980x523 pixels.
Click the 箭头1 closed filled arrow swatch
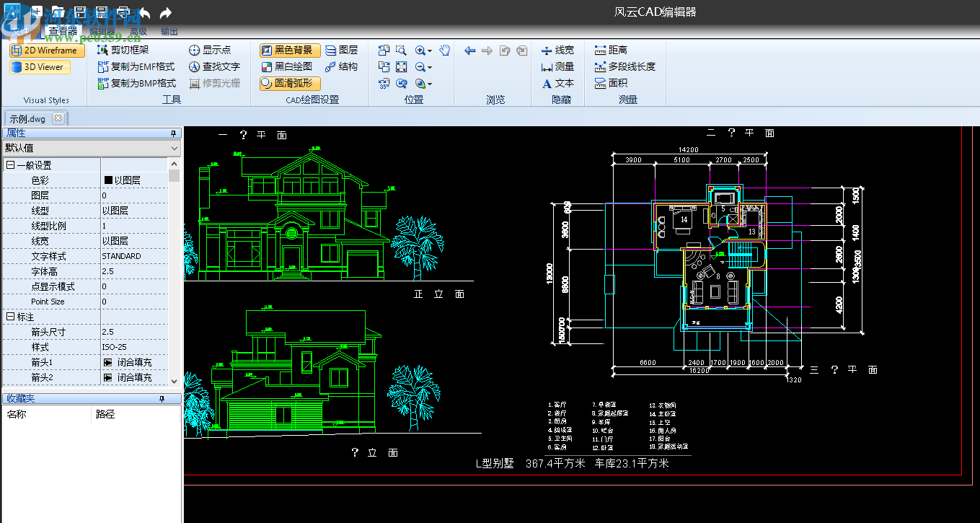[108, 362]
